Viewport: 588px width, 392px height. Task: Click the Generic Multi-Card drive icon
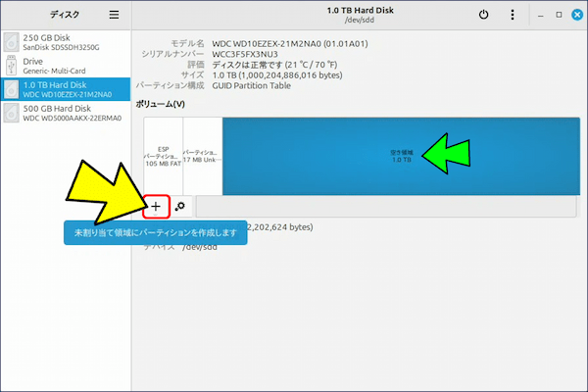click(11, 65)
